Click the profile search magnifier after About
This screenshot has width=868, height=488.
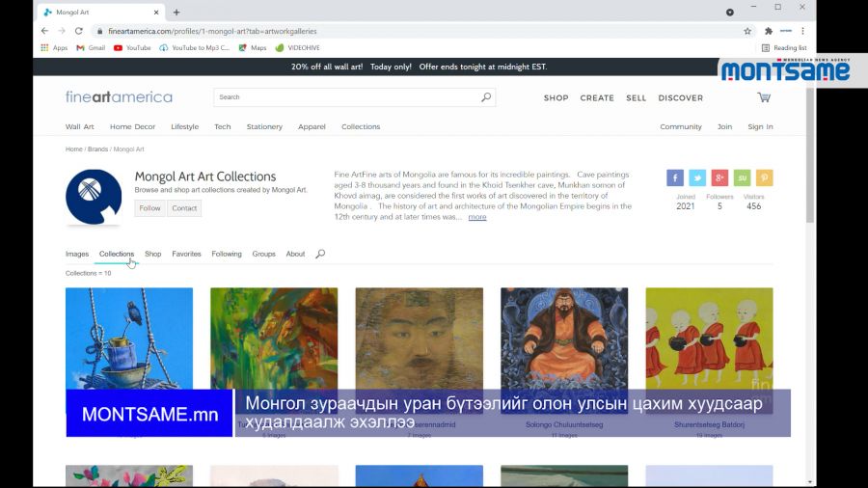pyautogui.click(x=320, y=254)
